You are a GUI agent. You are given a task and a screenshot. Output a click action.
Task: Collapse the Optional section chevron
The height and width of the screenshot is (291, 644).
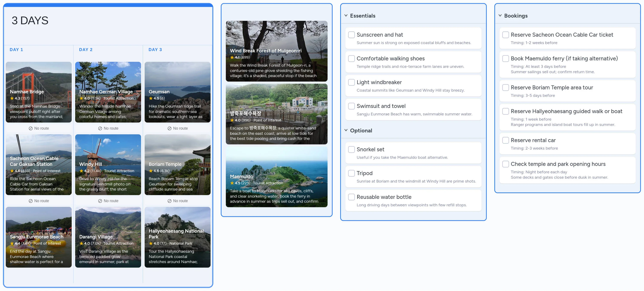(346, 130)
